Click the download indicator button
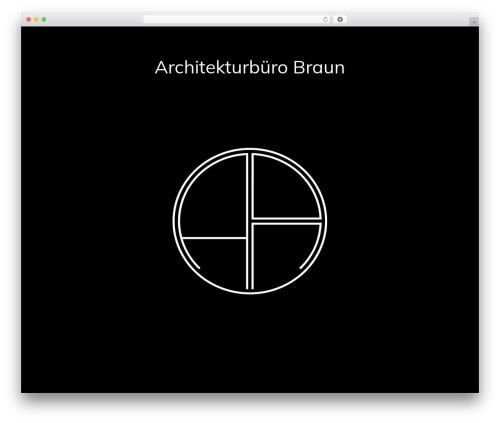This screenshot has height=423, width=500. click(x=340, y=20)
